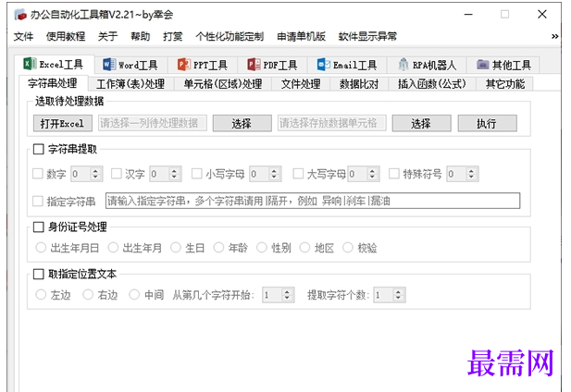Open the 帮助 menu
Viewport: 571px width, 392px height.
(x=140, y=36)
